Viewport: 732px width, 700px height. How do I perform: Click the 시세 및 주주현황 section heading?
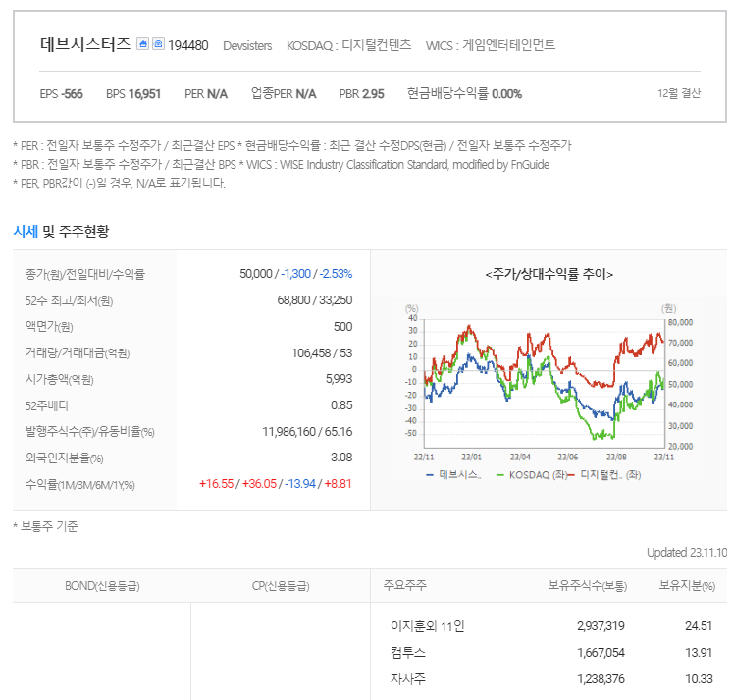(x=61, y=231)
